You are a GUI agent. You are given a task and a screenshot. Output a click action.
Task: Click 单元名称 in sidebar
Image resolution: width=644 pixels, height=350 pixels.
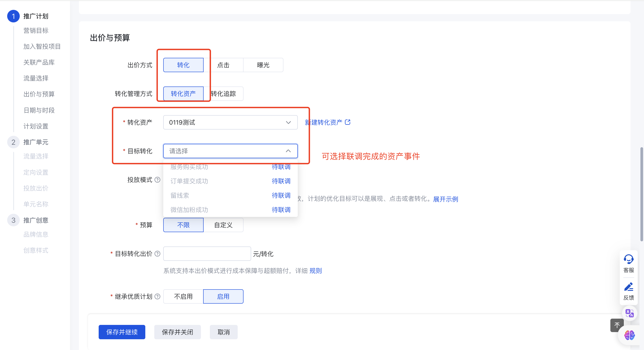[x=36, y=204]
